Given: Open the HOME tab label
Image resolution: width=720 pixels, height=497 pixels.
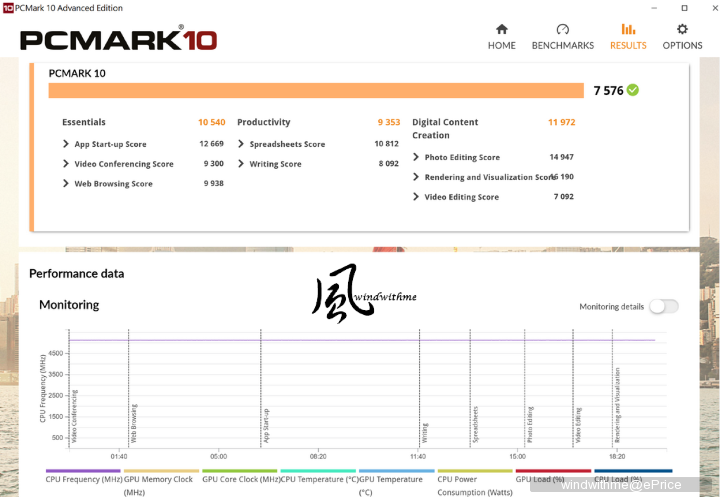Looking at the screenshot, I should pos(501,45).
